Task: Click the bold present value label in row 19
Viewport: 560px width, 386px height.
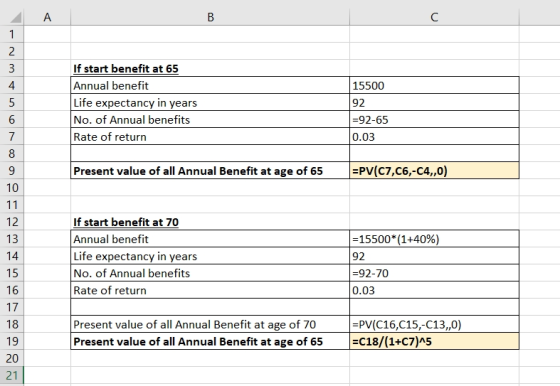Action: 198,342
